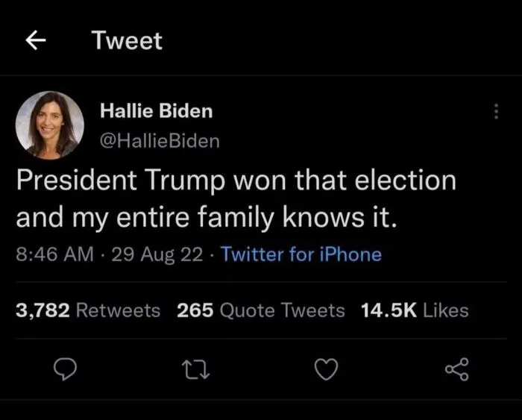Click the bold 3,782 count
This screenshot has width=522, height=420.
tap(43, 310)
